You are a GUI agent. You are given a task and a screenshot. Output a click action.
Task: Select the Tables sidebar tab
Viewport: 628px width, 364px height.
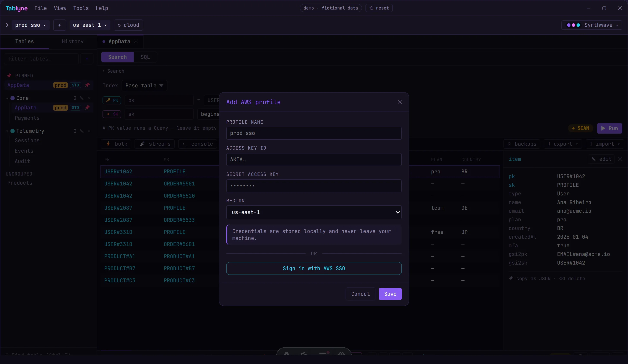pos(24,41)
